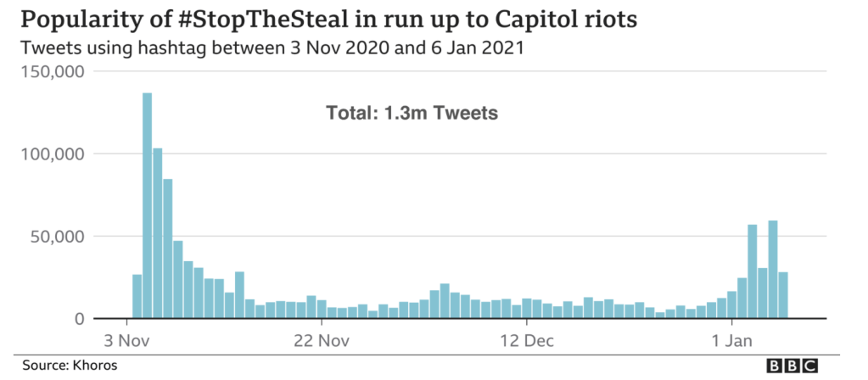Click the BBC logo
The height and width of the screenshot is (380, 868).
point(792,366)
